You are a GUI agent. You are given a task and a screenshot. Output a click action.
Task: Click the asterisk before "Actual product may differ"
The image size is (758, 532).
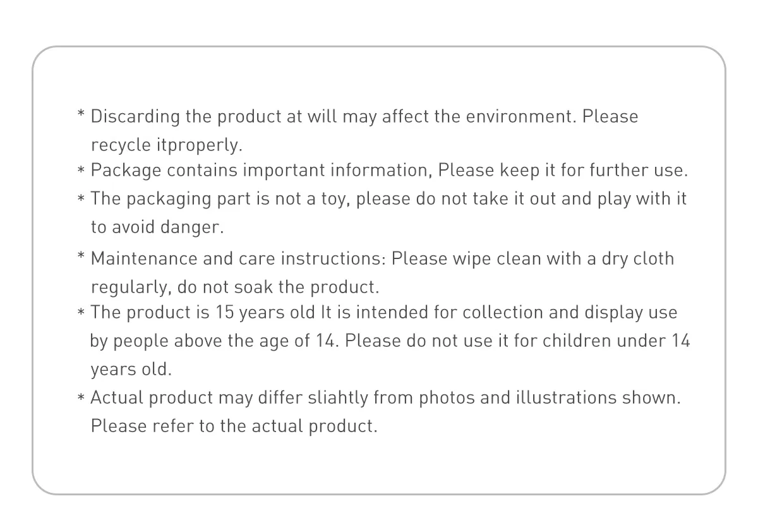[x=81, y=398]
